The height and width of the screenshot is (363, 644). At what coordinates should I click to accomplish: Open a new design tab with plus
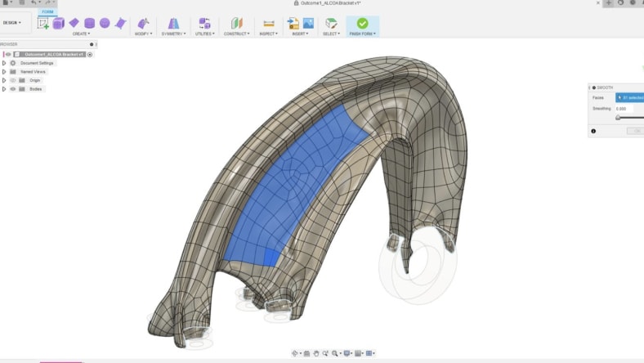(x=608, y=3)
